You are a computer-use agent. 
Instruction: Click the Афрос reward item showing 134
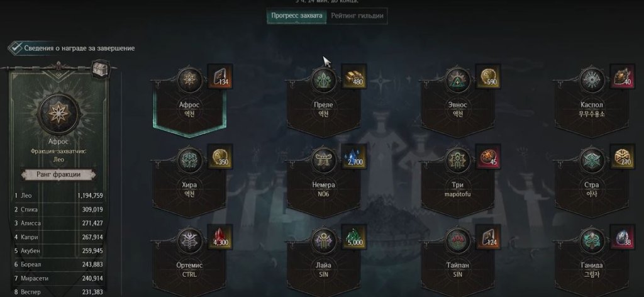(221, 77)
